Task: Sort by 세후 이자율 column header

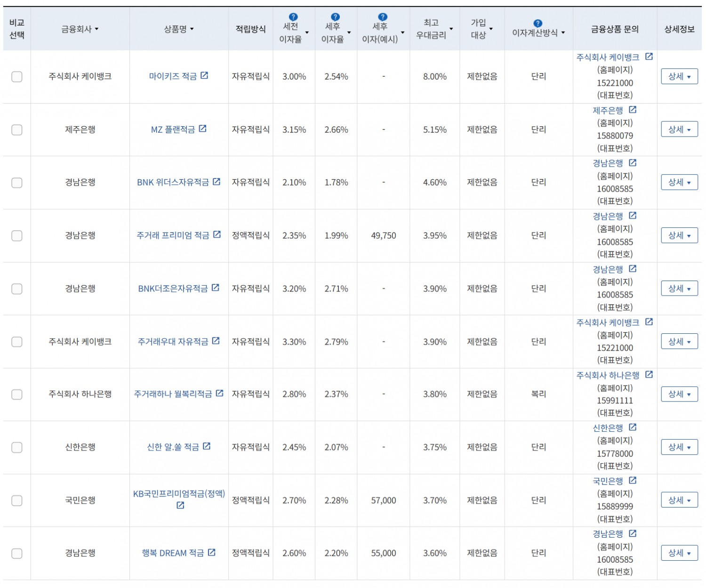Action: point(336,32)
